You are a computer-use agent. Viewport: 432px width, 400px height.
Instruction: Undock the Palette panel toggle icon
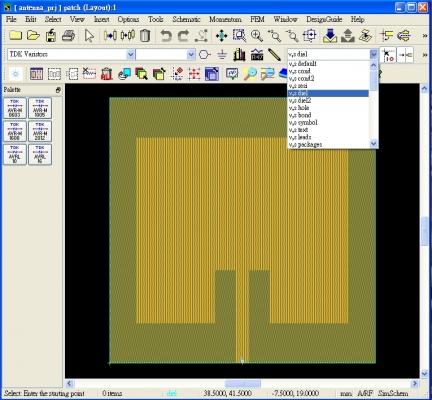click(58, 90)
